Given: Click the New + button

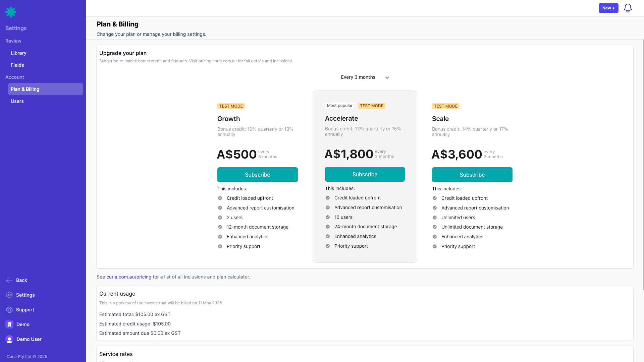Looking at the screenshot, I should 608,8.
